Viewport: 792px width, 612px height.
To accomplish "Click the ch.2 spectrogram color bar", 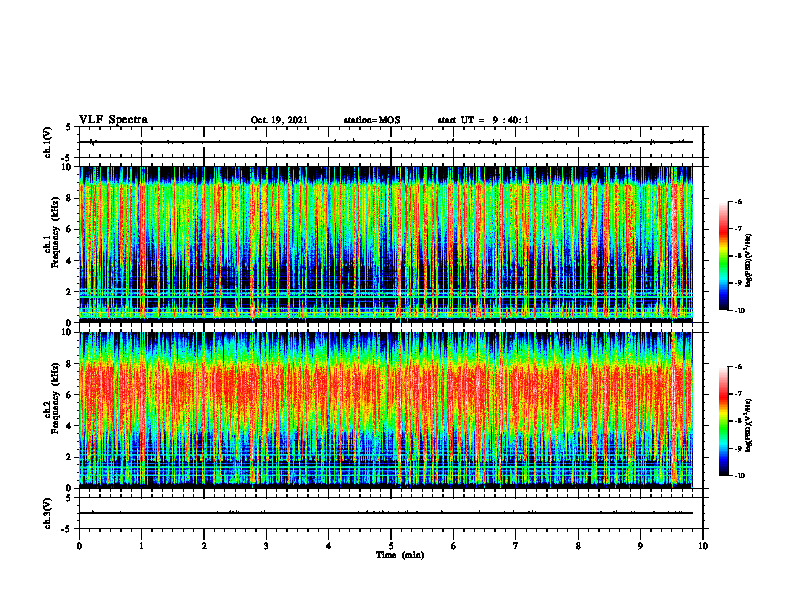I will [723, 421].
